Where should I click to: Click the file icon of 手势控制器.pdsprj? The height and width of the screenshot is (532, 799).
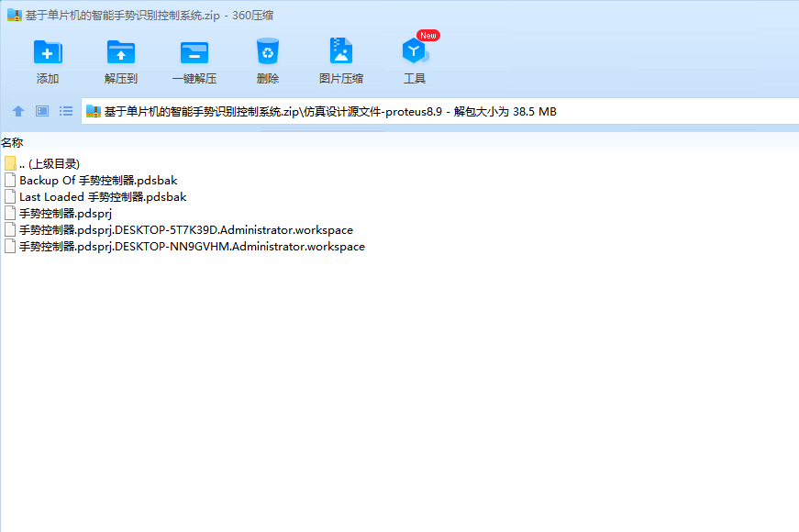click(x=10, y=213)
